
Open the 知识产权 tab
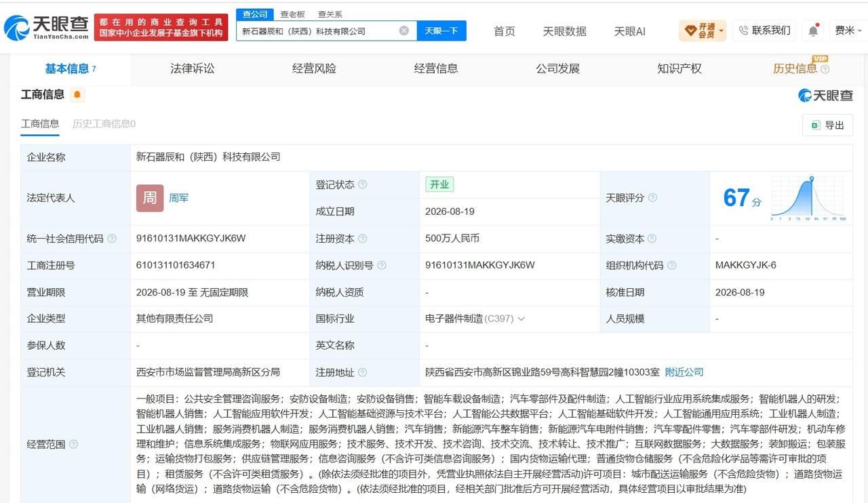(x=679, y=68)
